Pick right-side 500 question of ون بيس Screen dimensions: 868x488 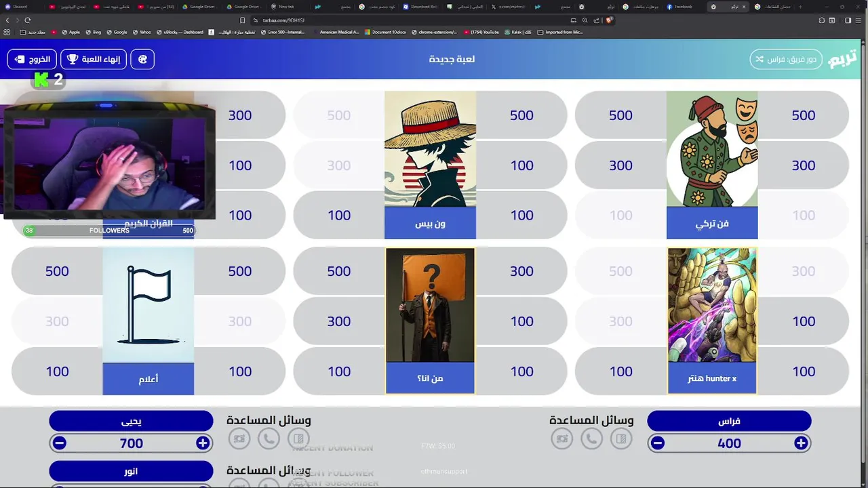521,115
